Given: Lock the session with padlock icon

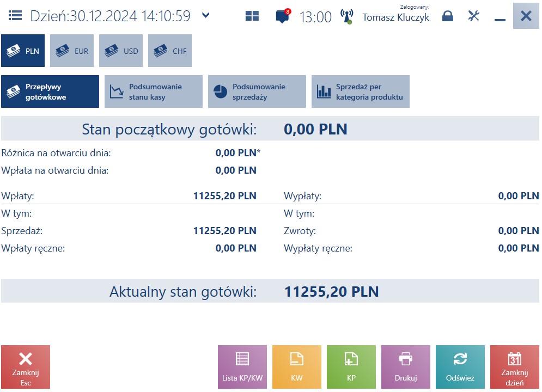Looking at the screenshot, I should (448, 16).
